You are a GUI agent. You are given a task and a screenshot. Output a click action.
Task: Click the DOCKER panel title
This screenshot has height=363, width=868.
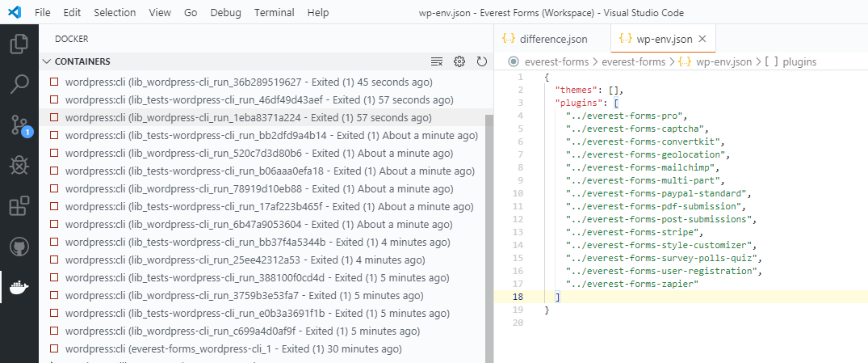point(71,39)
